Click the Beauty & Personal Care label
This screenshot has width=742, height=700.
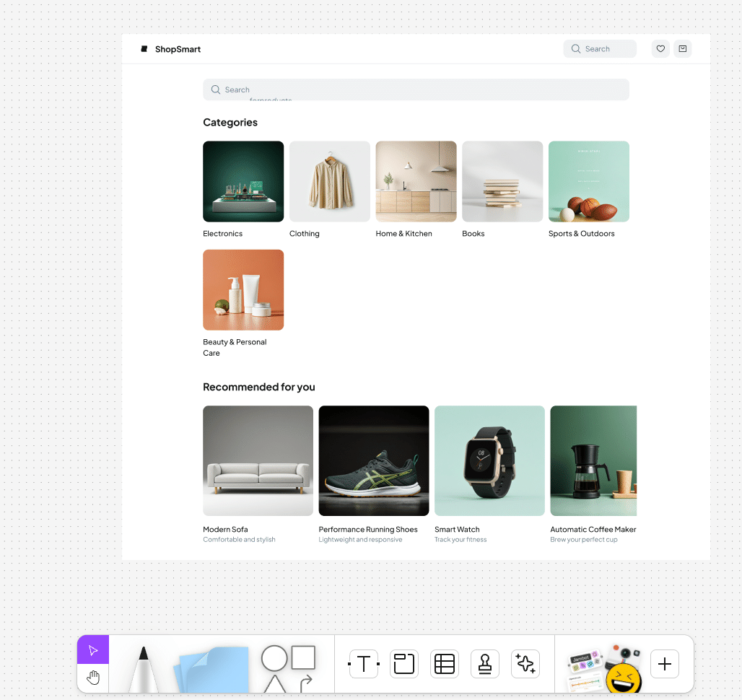click(235, 348)
